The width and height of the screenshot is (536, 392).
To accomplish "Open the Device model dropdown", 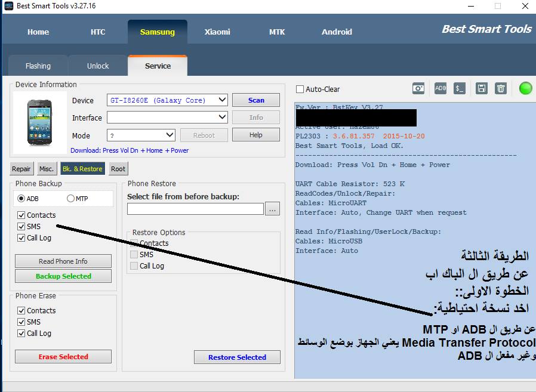I will coord(168,100).
